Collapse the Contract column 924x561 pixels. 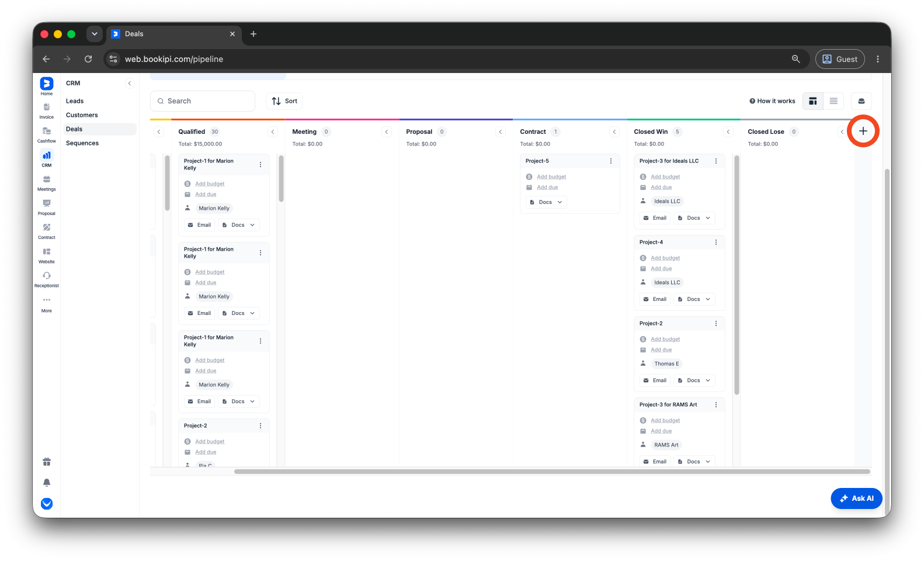tap(614, 132)
